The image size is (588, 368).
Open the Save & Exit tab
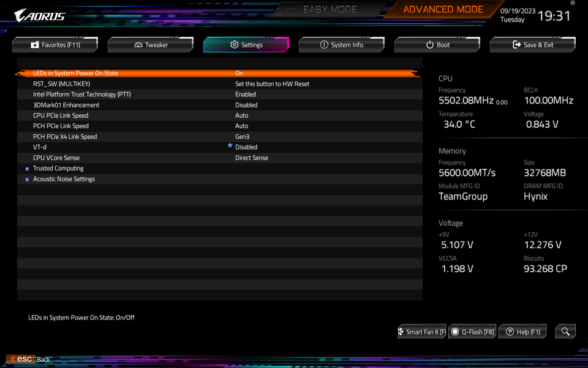click(533, 45)
